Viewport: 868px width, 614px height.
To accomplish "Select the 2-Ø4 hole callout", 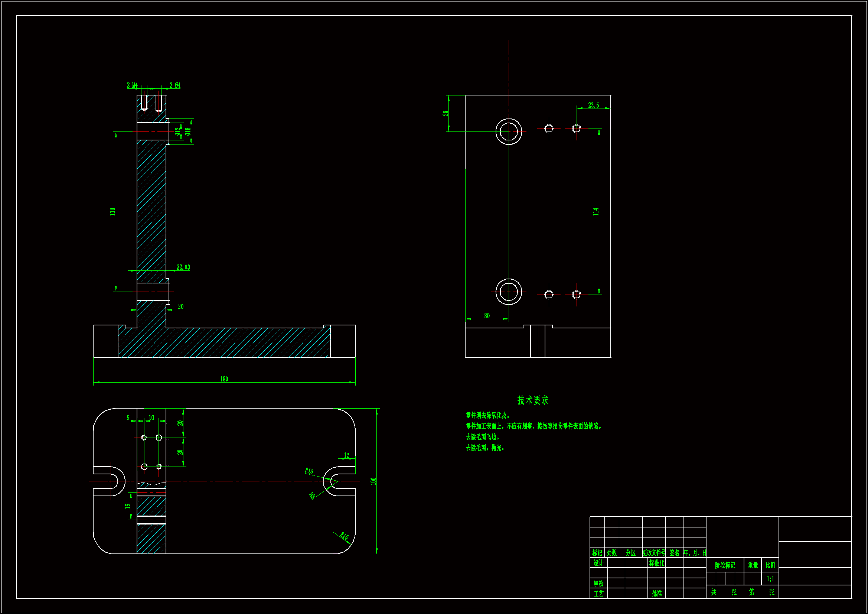I will point(175,85).
